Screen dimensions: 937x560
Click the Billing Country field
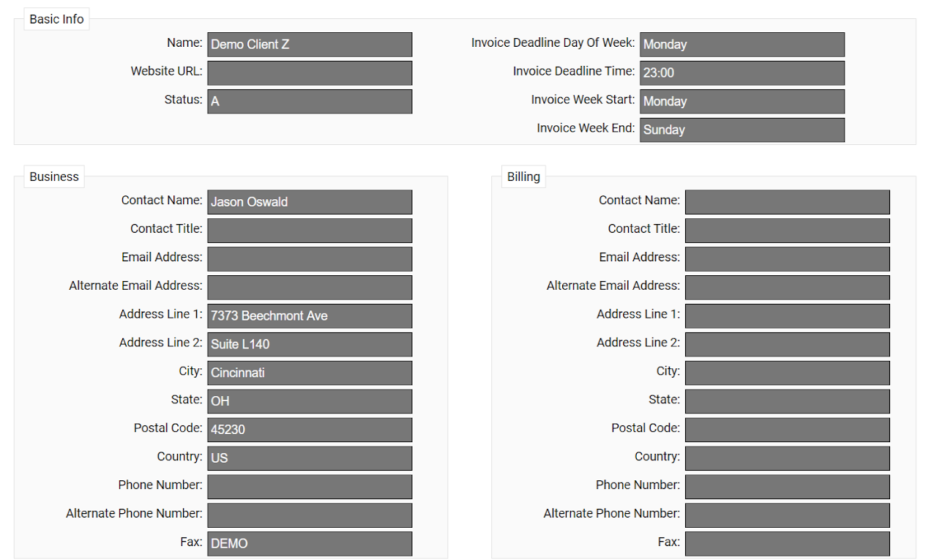pos(788,458)
